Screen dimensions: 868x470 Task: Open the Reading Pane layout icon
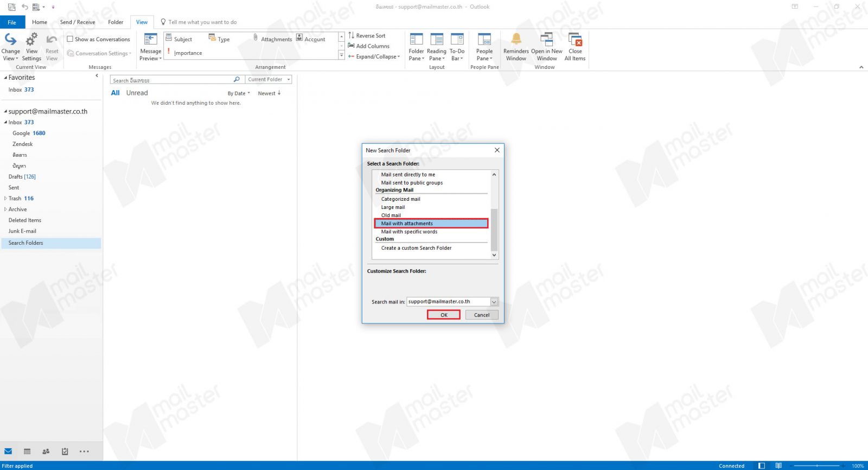pyautogui.click(x=437, y=40)
